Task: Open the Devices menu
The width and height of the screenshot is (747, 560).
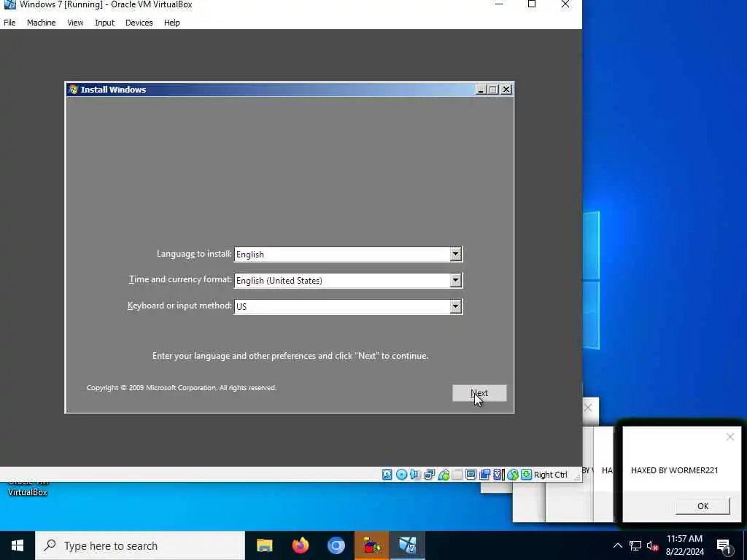Action: click(x=139, y=23)
